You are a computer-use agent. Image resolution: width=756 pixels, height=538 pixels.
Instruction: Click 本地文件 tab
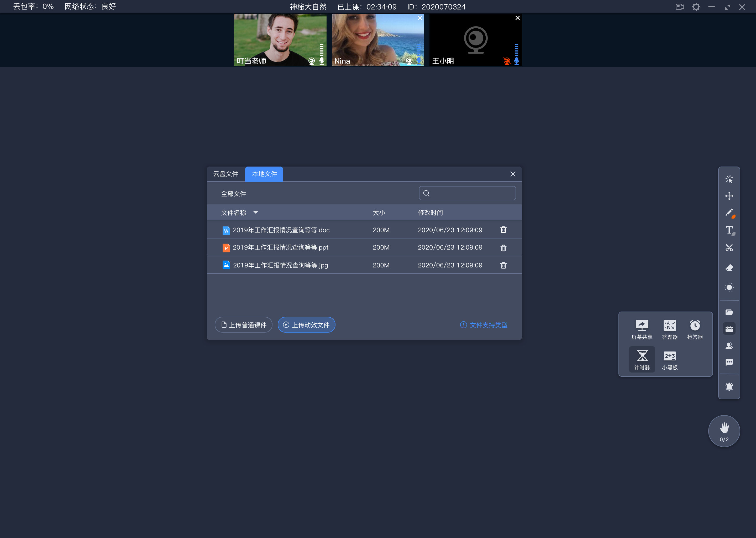[x=264, y=174]
